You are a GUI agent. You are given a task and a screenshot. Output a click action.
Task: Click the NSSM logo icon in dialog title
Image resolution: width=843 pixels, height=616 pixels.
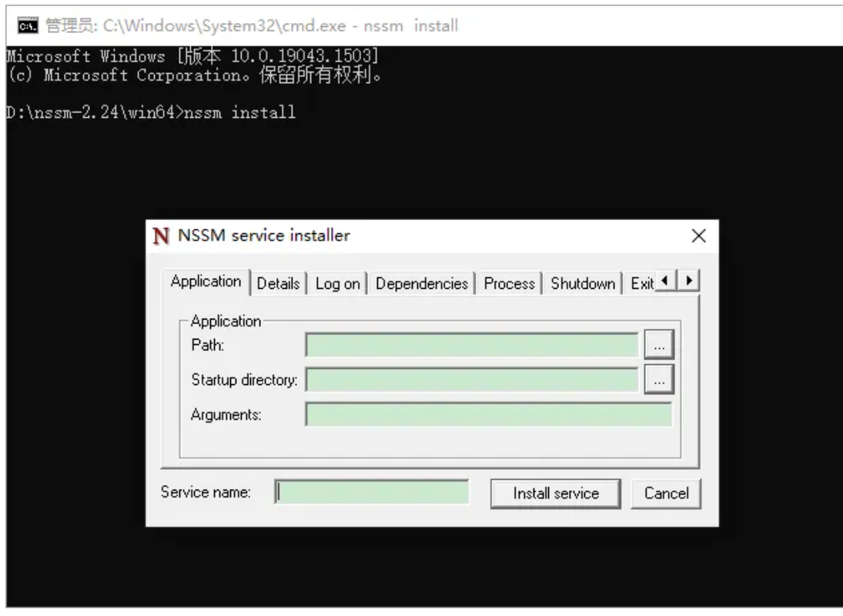point(160,236)
